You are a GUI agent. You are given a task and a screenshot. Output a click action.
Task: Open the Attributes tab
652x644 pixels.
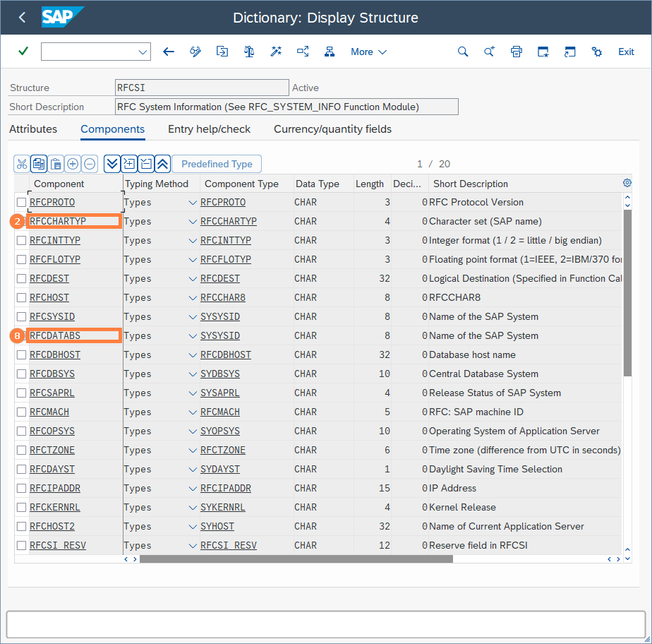32,129
